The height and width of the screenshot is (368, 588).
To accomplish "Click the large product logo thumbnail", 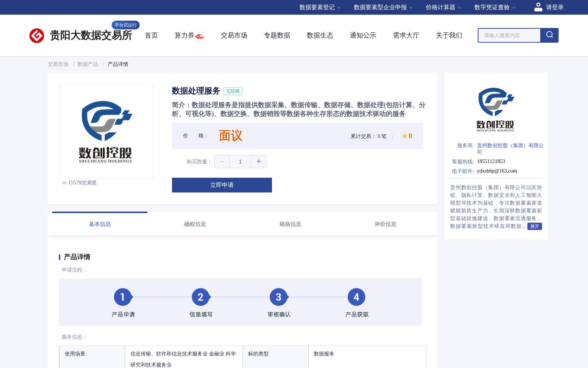I will point(107,131).
